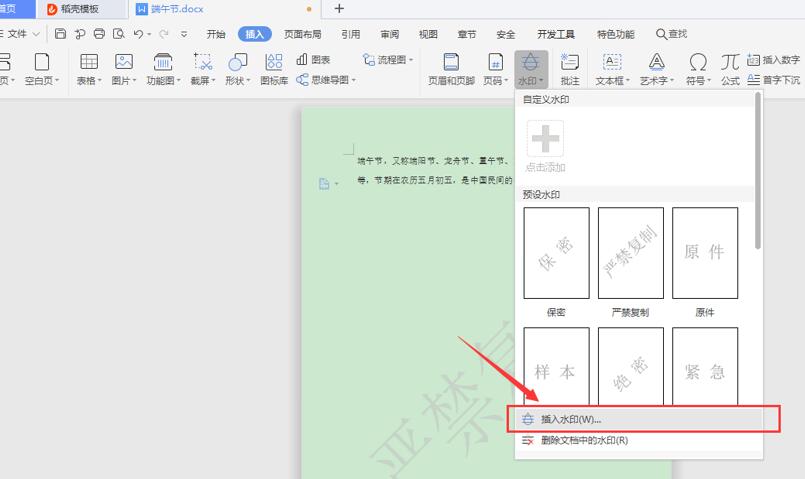Screen dimensions: 805x479
Task: Open Print Preview icon
Action: (x=119, y=34)
